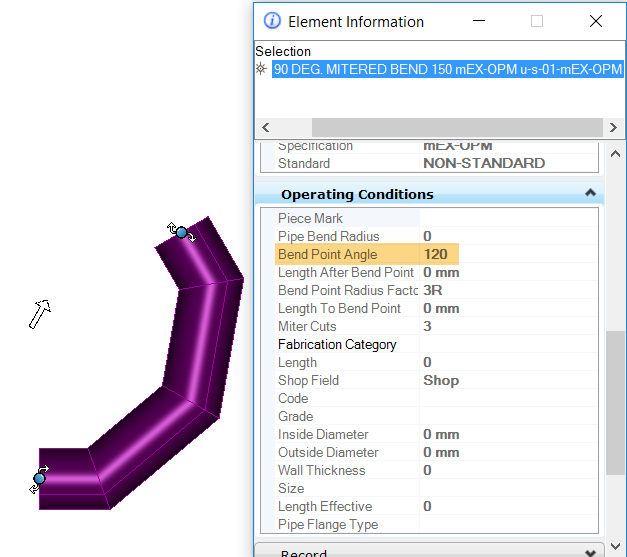Click the vertical scrollbar thumb in properties panel
The height and width of the screenshot is (557, 627).
615,403
